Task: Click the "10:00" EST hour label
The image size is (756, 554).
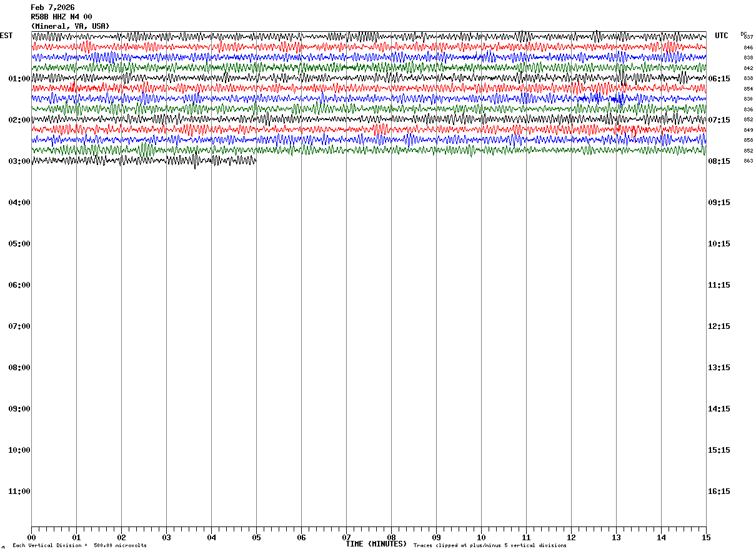Action: coord(19,450)
